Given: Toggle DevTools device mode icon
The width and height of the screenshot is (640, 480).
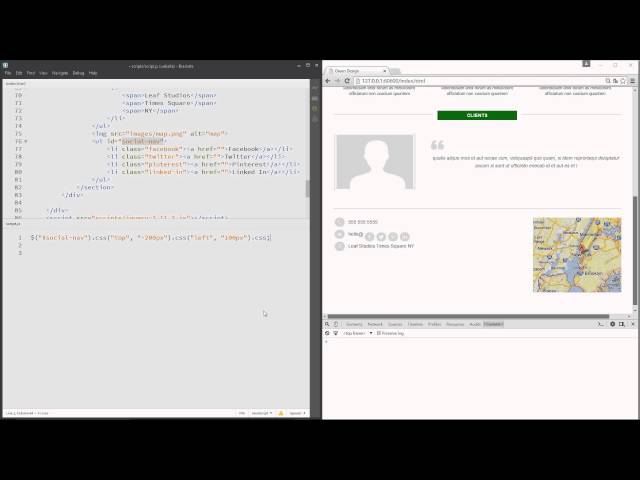Looking at the screenshot, I should [x=336, y=324].
